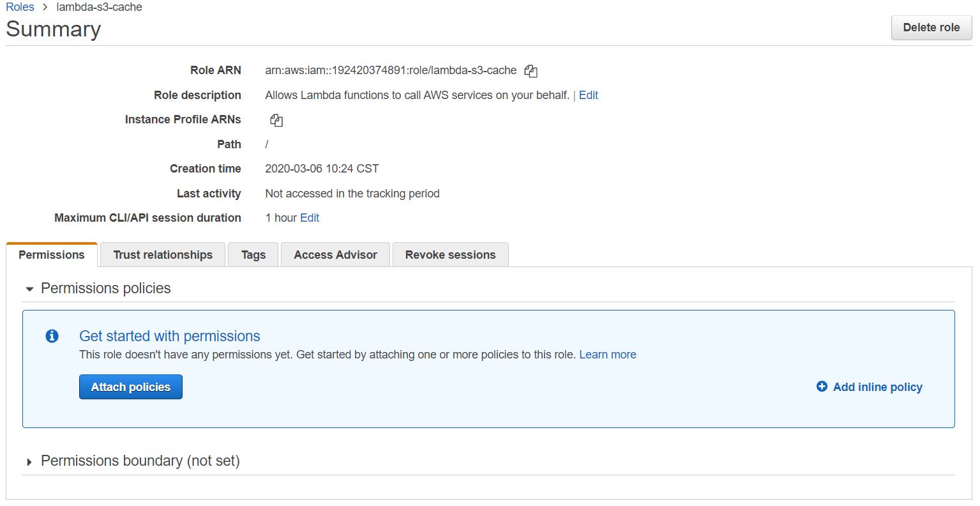Expand the Permissions boundary section
This screenshot has height=506, width=980.
click(x=29, y=461)
